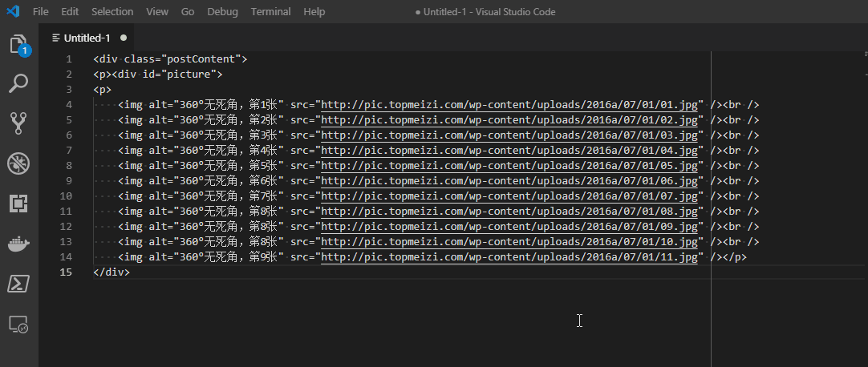Click the VS Code logo icon
This screenshot has height=367, width=868.
[13, 12]
